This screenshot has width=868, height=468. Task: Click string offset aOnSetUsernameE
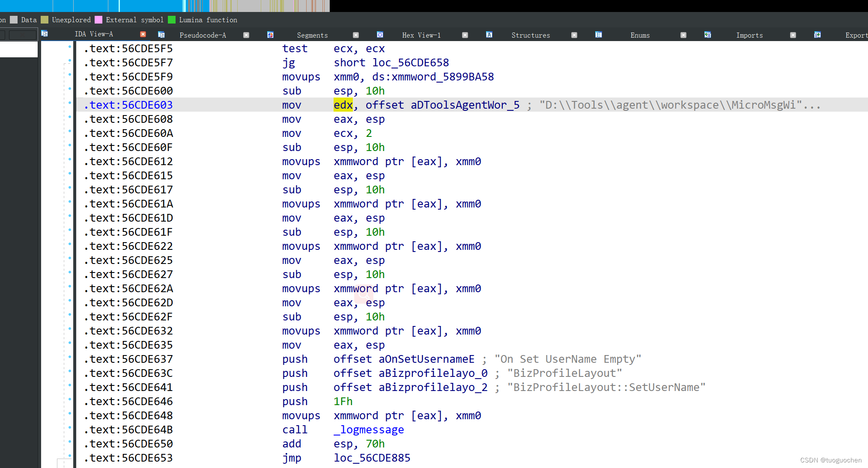click(x=427, y=359)
